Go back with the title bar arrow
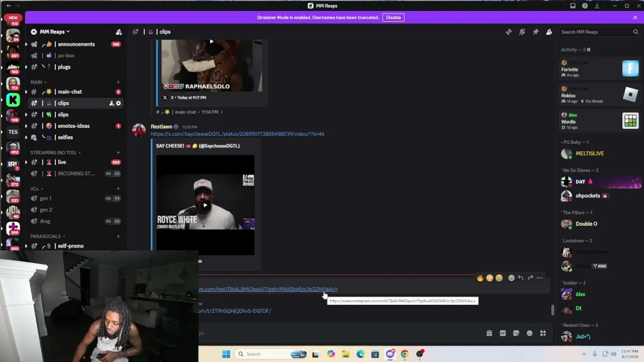 (x=9, y=6)
